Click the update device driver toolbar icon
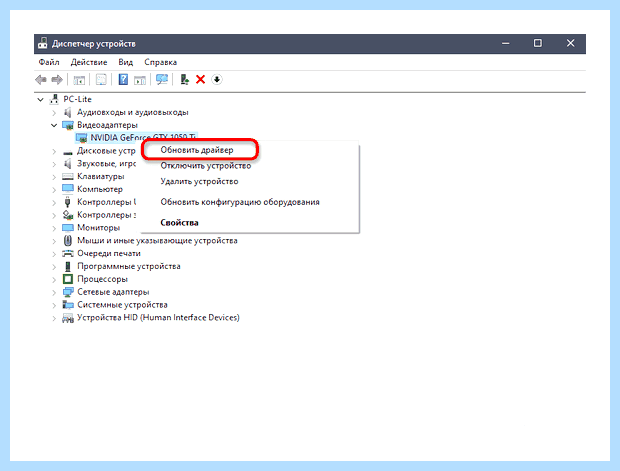The height and width of the screenshot is (471, 620). point(184,80)
